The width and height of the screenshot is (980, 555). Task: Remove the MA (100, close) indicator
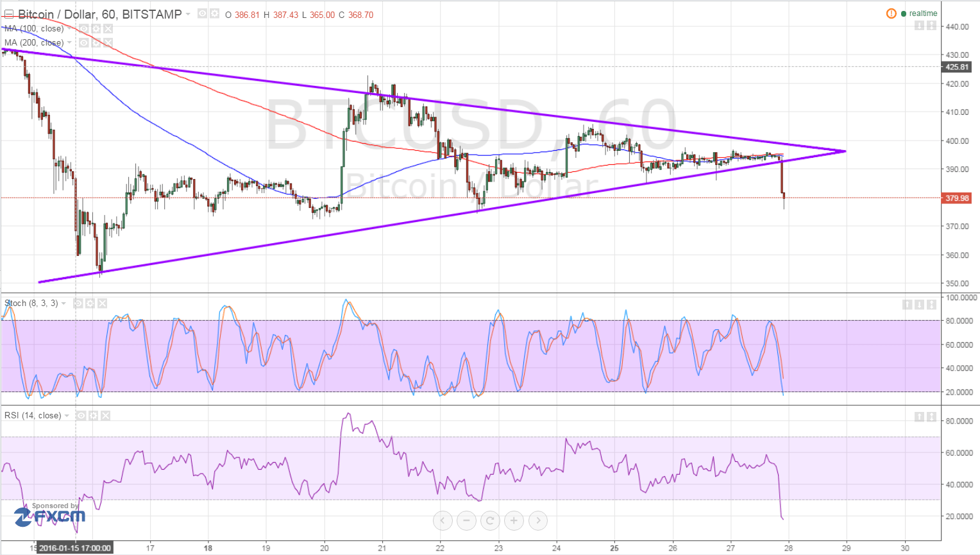click(x=108, y=28)
